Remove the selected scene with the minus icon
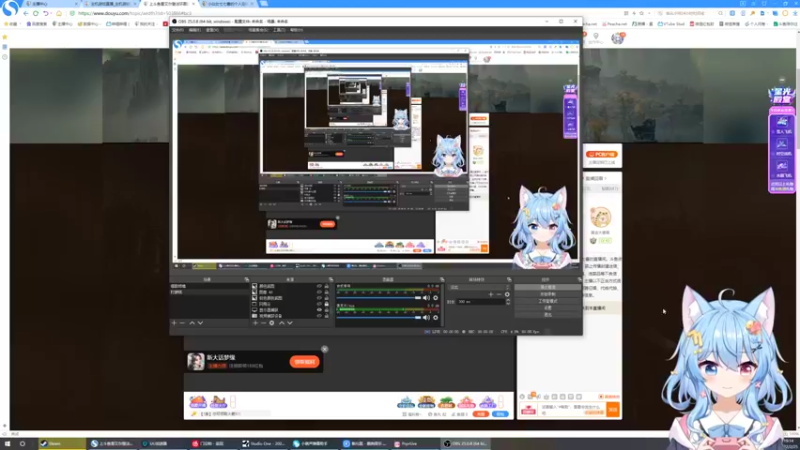This screenshot has height=450, width=800. 182,323
